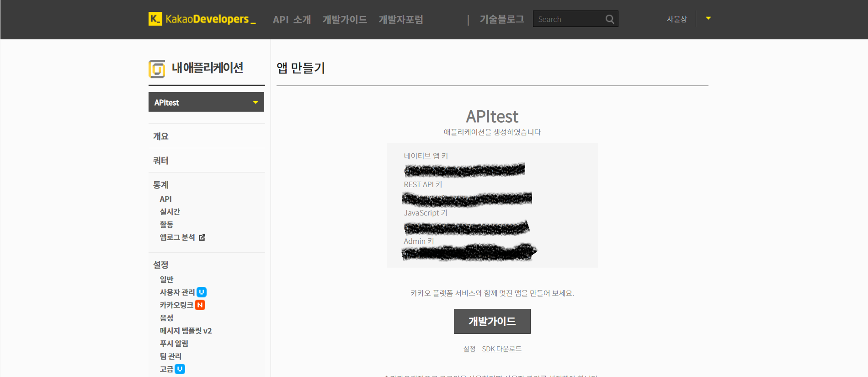Click the 내 애플리케이션 cube icon
This screenshot has width=868, height=377.
point(157,69)
